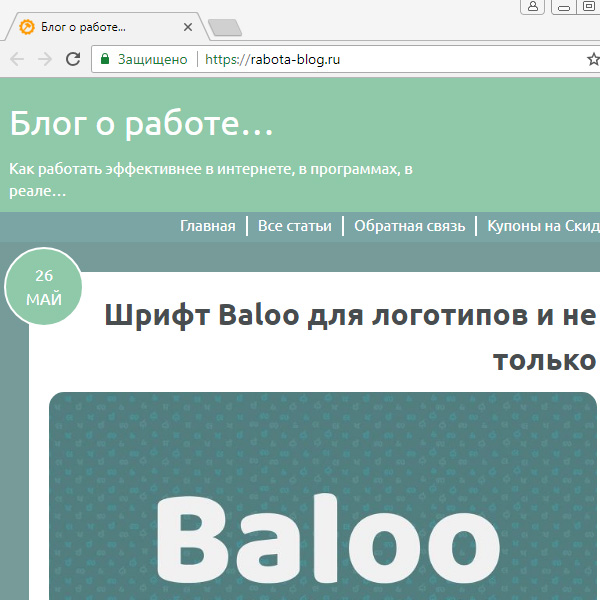Click the browser back arrow
This screenshot has height=600, width=600.
click(17, 59)
